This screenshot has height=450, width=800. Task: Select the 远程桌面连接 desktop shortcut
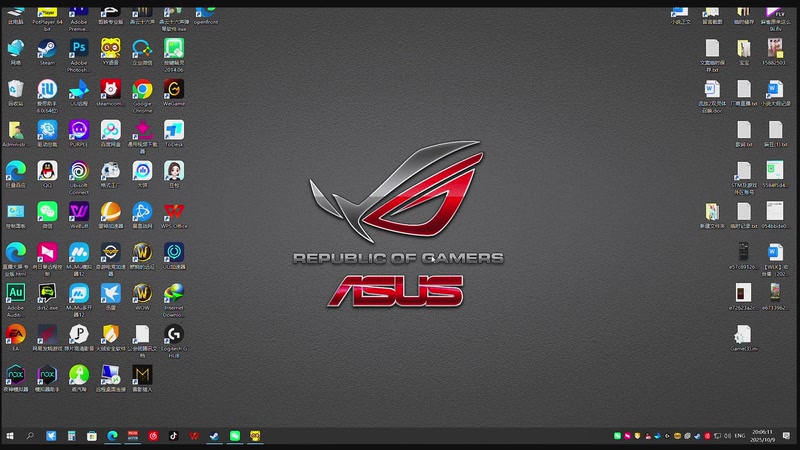110,378
